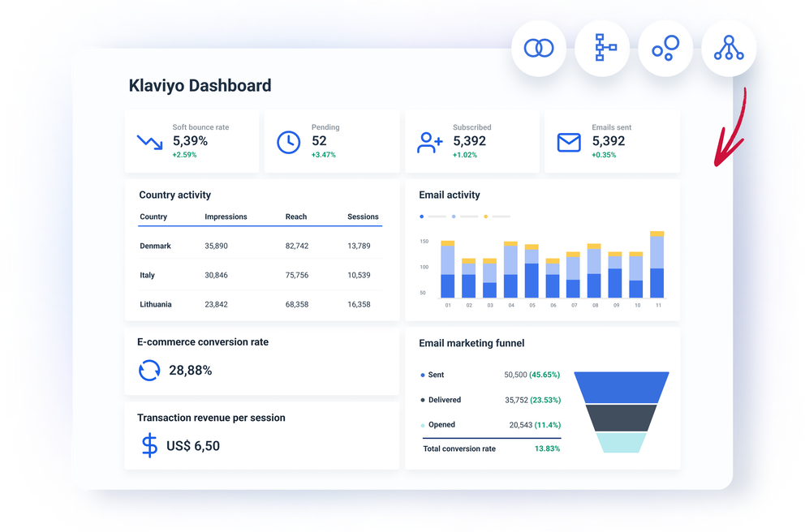Image resolution: width=805 pixels, height=532 pixels.
Task: Select the clock icon on the Pending card
Action: click(x=289, y=141)
